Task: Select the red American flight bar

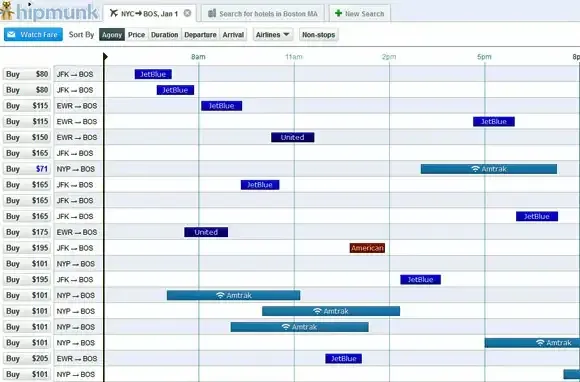Action: 367,248
